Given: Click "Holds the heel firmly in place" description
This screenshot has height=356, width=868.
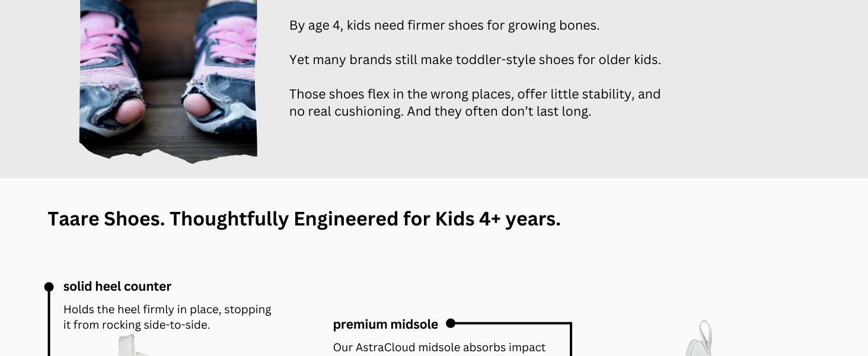Looking at the screenshot, I should (167, 310).
